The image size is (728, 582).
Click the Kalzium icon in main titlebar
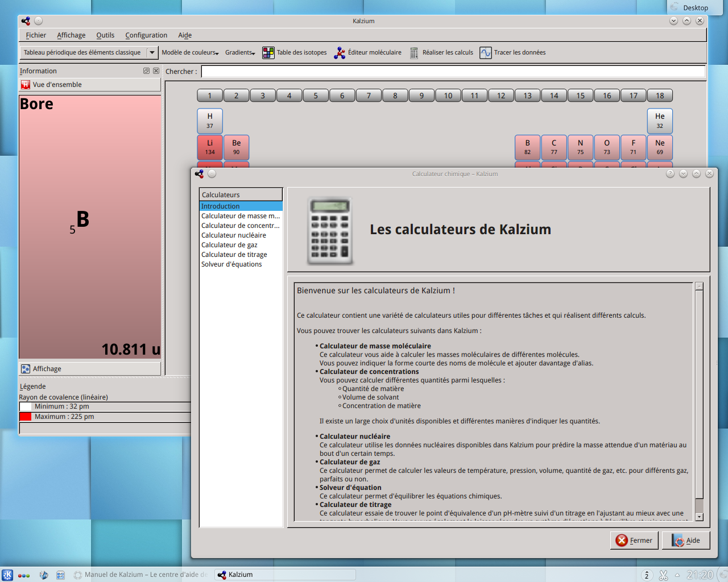tap(26, 20)
